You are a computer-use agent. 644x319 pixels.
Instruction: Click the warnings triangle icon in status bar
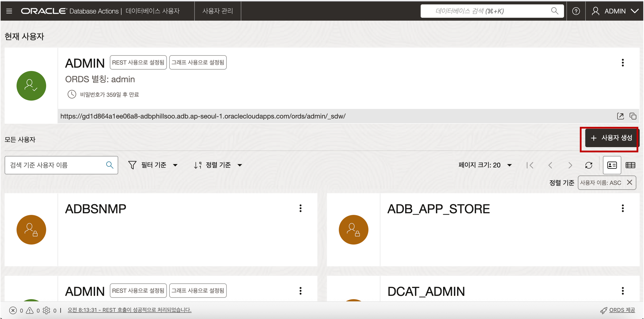tap(30, 310)
